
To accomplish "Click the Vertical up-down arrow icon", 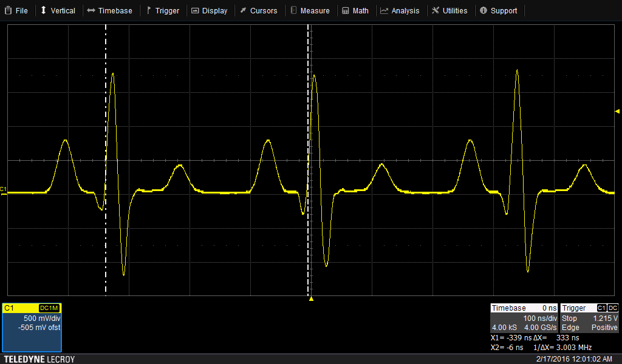I will [x=44, y=10].
